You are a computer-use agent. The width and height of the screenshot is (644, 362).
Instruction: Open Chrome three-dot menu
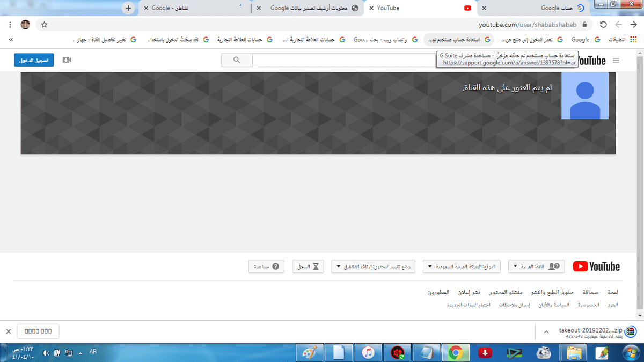point(10,25)
